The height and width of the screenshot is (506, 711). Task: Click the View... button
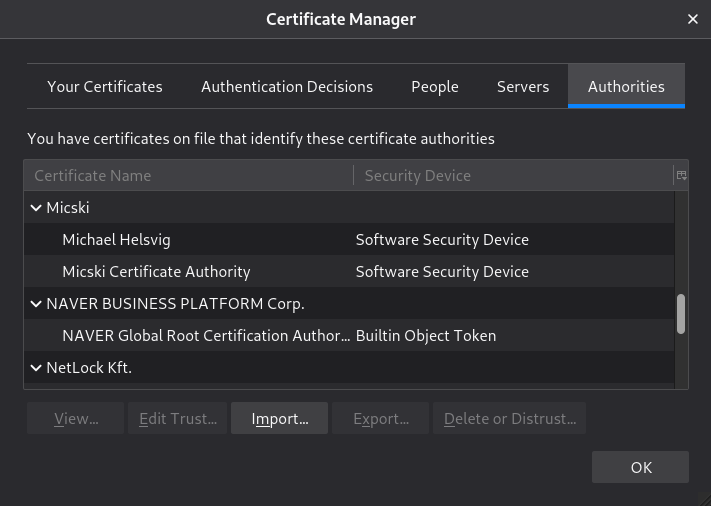76,418
